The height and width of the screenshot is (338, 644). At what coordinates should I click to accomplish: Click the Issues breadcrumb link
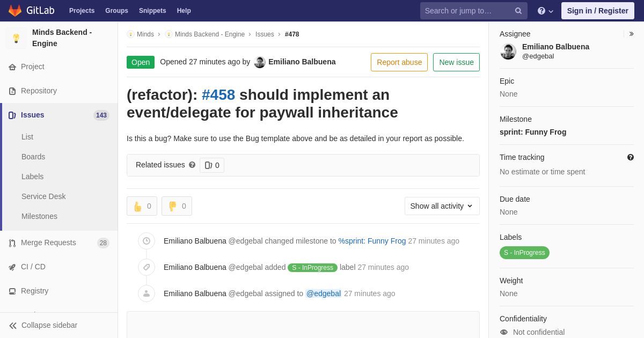tap(265, 34)
